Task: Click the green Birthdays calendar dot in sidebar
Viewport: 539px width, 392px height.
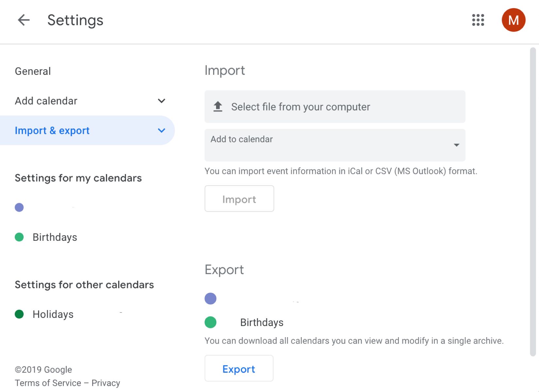Action: [19, 237]
